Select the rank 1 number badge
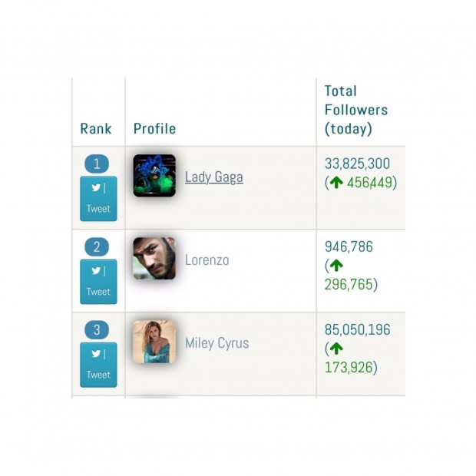The width and height of the screenshot is (476, 476). coord(97,164)
